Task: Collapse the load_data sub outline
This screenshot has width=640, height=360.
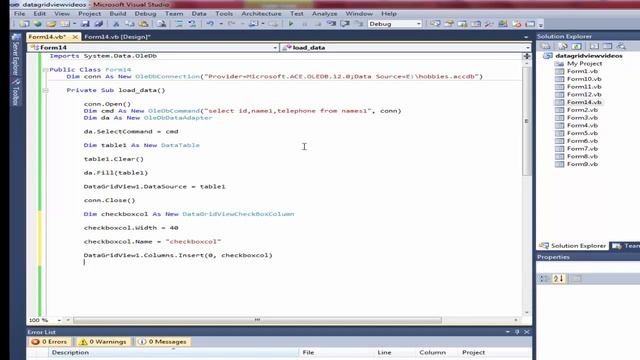Action: click(x=45, y=90)
